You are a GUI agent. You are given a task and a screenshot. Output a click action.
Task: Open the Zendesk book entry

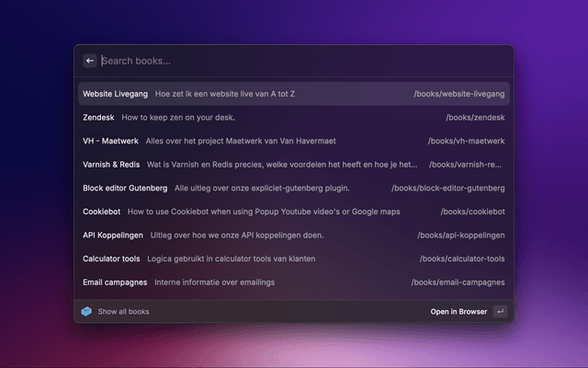pos(99,118)
